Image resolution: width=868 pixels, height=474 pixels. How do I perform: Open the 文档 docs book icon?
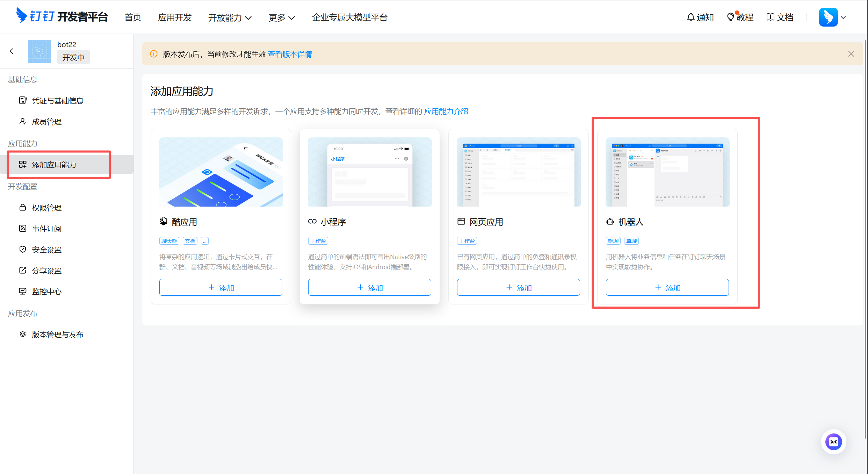click(770, 17)
